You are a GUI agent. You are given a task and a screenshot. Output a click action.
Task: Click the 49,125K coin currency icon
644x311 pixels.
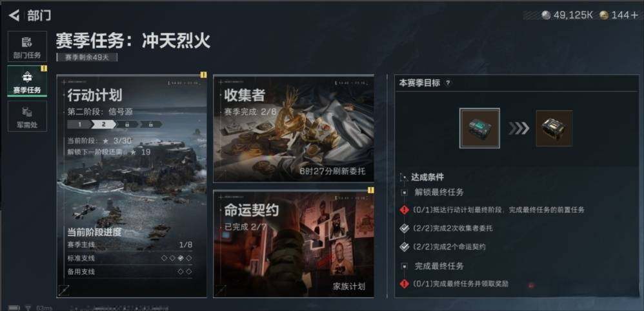click(545, 15)
